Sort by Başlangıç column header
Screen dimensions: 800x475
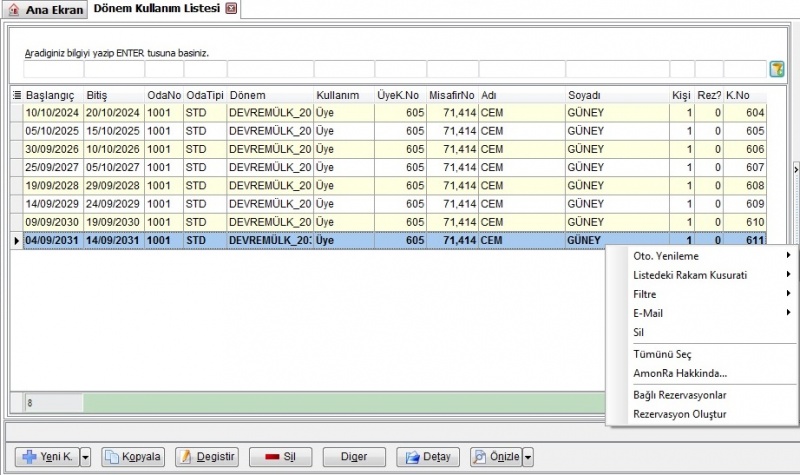coord(54,95)
